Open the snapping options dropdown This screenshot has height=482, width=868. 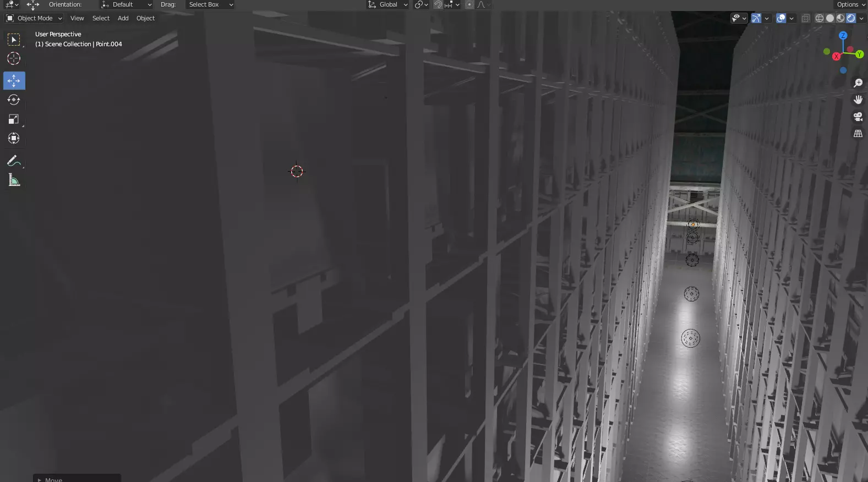(x=452, y=4)
